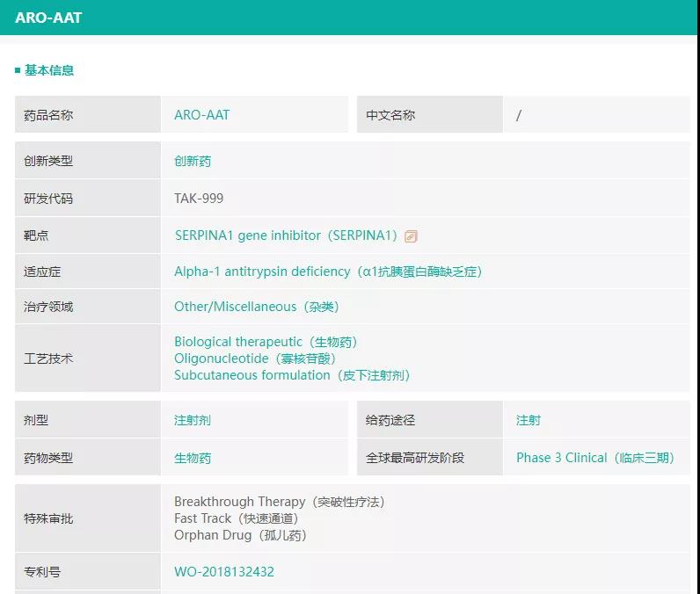The width and height of the screenshot is (700, 594).
Task: Click the 治疗领域 label cell
Action: (x=88, y=307)
